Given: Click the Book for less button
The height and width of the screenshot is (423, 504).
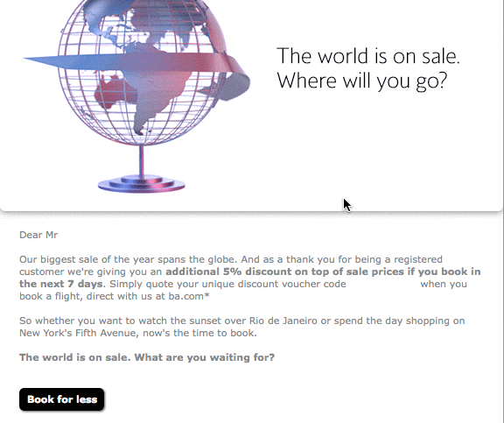Looking at the screenshot, I should pos(62,399).
